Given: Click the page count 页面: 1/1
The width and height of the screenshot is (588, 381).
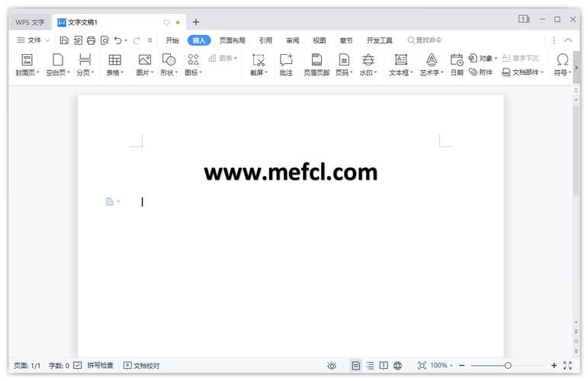Looking at the screenshot, I should (27, 365).
